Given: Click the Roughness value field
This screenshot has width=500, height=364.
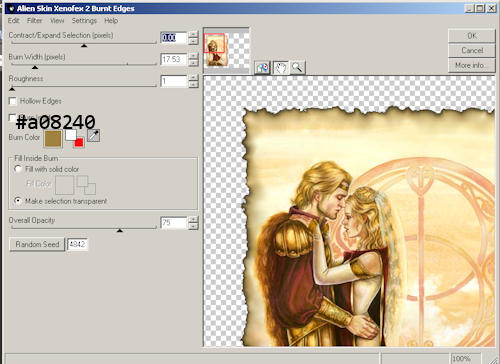Looking at the screenshot, I should (x=174, y=81).
